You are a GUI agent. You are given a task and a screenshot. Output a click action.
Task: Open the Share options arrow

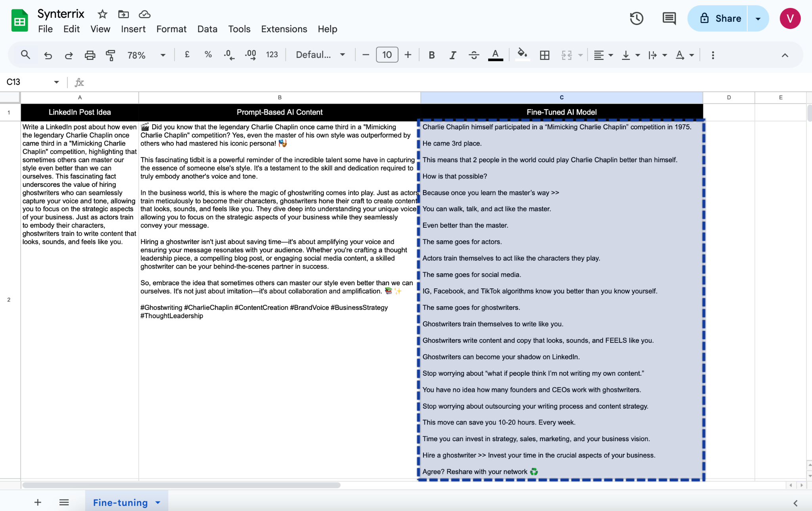point(758,18)
